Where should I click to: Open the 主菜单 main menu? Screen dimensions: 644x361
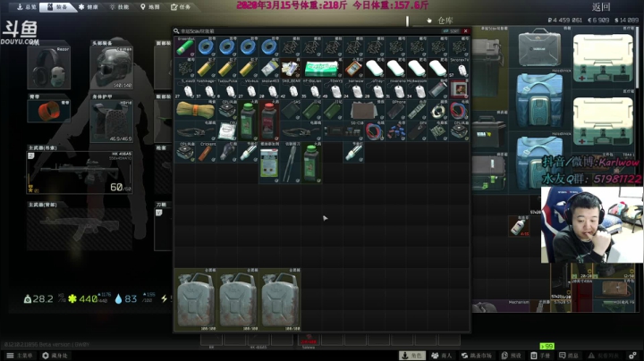tap(20, 356)
